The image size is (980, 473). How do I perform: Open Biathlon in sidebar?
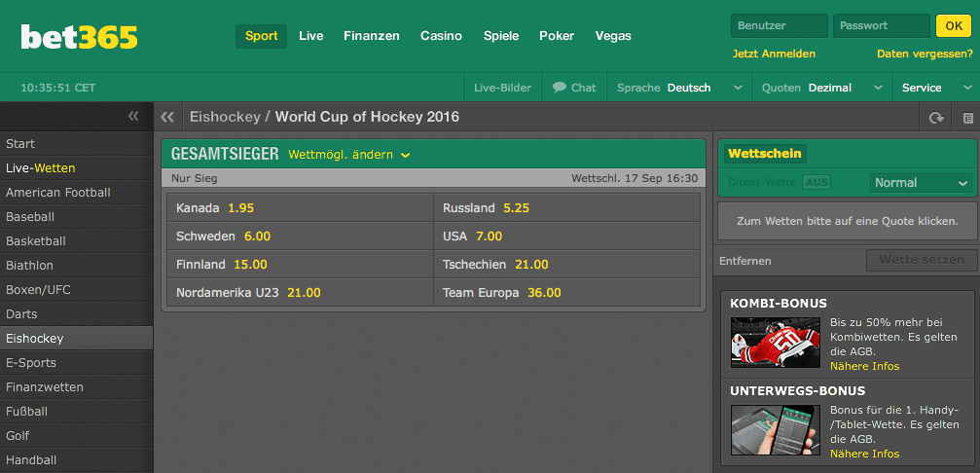[76, 266]
